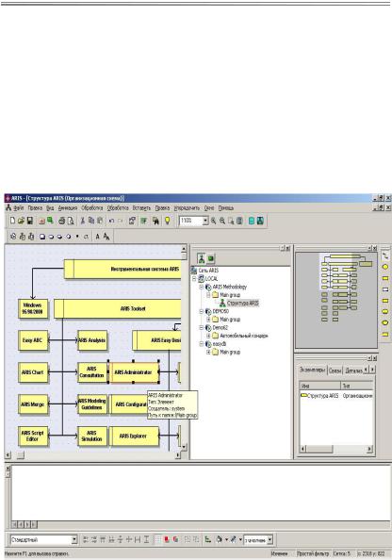Click the Print icon in the toolbar
The height and width of the screenshot is (560, 392).
tap(62, 221)
